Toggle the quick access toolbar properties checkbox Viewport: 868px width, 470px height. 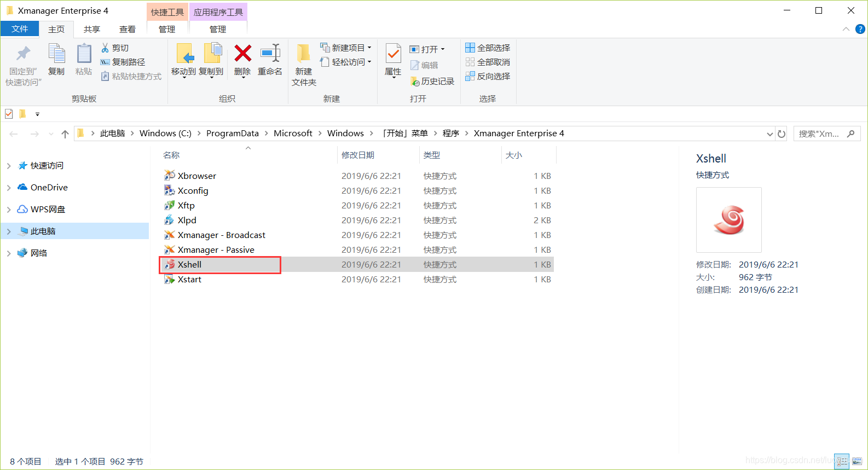[9, 114]
